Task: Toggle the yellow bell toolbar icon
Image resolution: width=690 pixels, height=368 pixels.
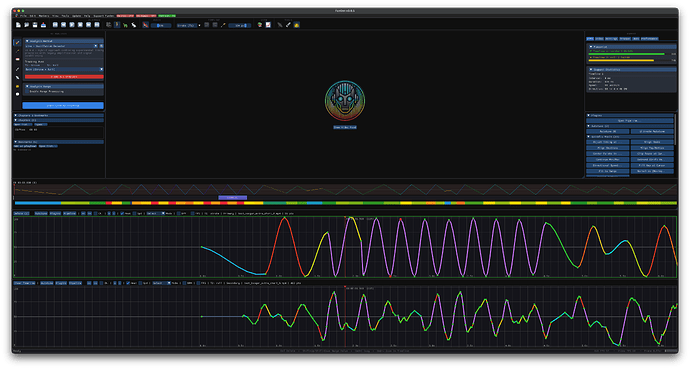Action: point(297,25)
